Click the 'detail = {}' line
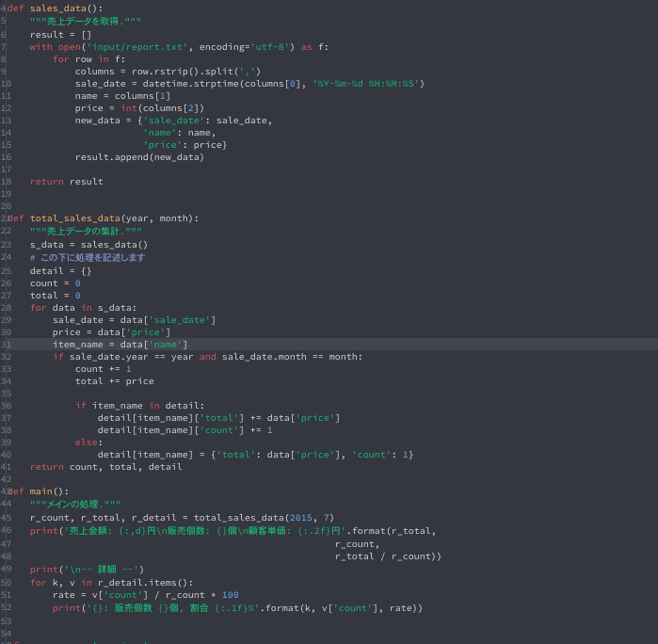The image size is (658, 644). (x=60, y=271)
